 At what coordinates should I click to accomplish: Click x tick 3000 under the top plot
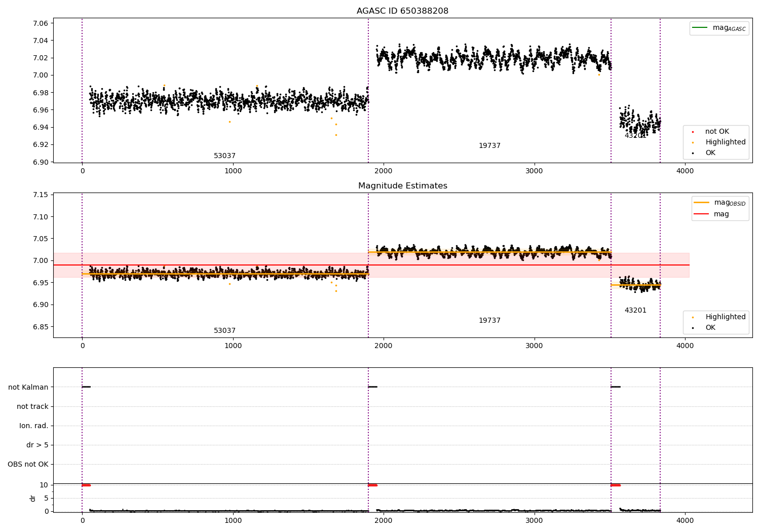[x=534, y=171]
